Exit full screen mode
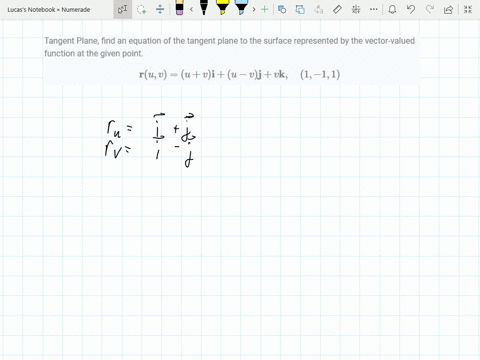480x360 pixels. [x=468, y=9]
